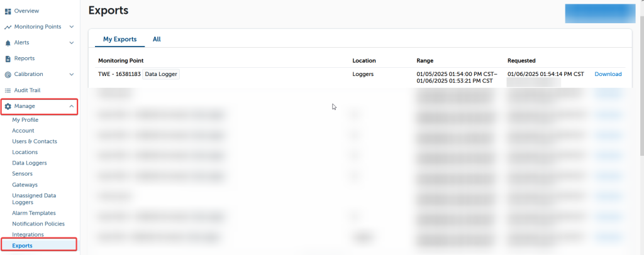Open Notification Policies settings
Screen dimensions: 644x255
click(38, 224)
